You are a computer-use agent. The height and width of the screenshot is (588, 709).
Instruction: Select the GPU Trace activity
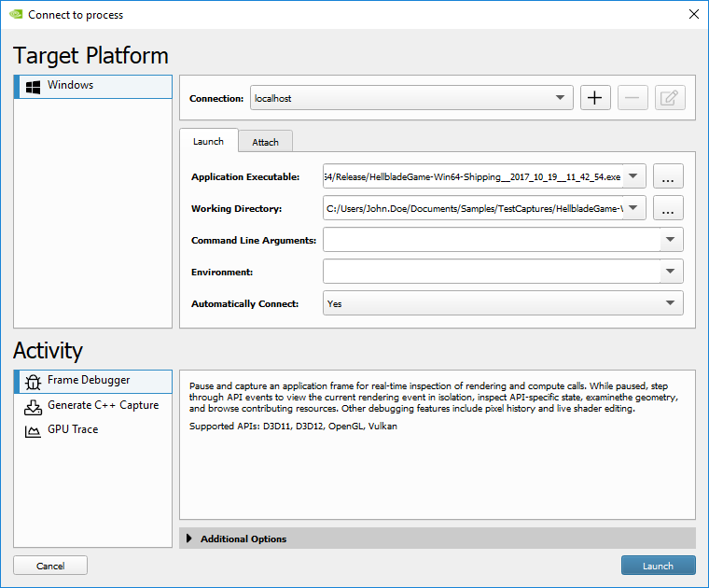(92, 430)
